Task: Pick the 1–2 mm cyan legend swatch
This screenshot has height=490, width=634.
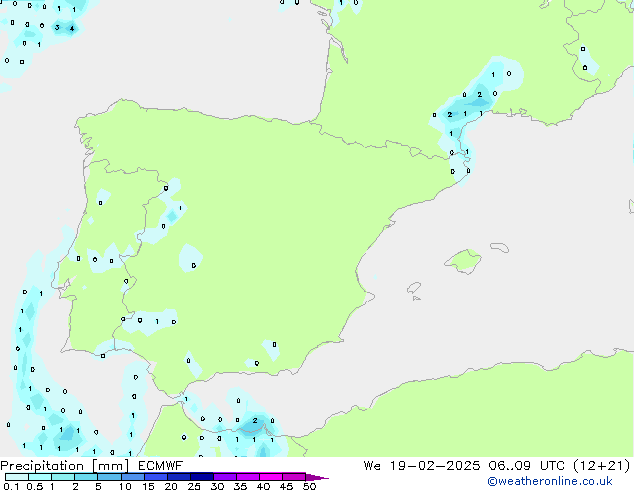Action: 63,477
